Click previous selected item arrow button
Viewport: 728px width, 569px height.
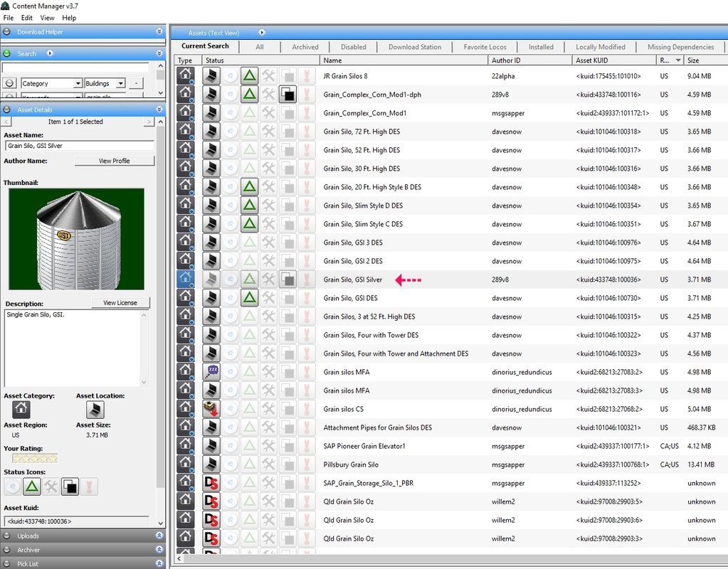click(6, 122)
